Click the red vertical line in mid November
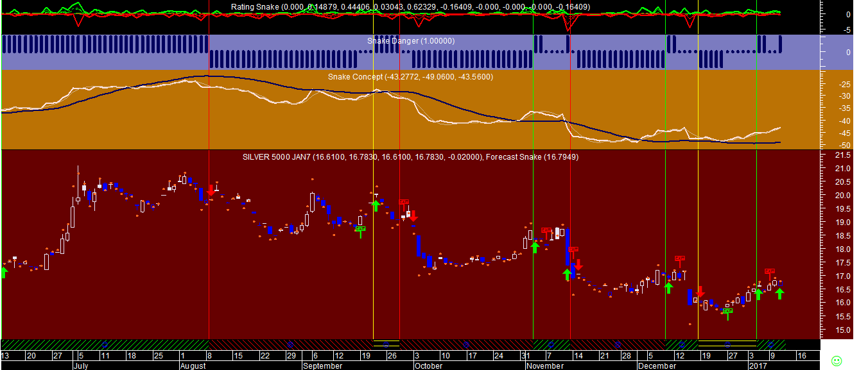The width and height of the screenshot is (868, 370). [571, 169]
